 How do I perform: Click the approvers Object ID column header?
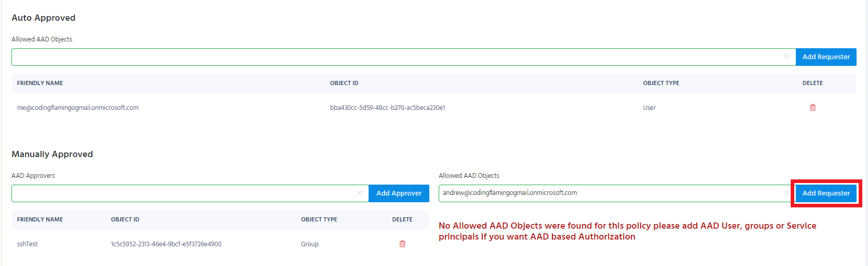coord(125,219)
